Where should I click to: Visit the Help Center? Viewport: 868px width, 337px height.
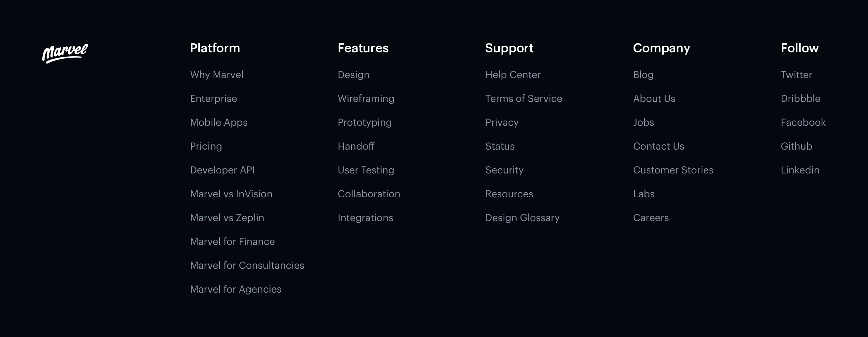[x=513, y=74]
